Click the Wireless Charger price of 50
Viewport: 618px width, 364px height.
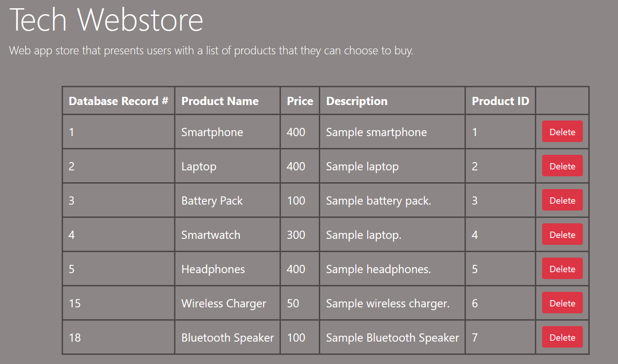click(295, 303)
